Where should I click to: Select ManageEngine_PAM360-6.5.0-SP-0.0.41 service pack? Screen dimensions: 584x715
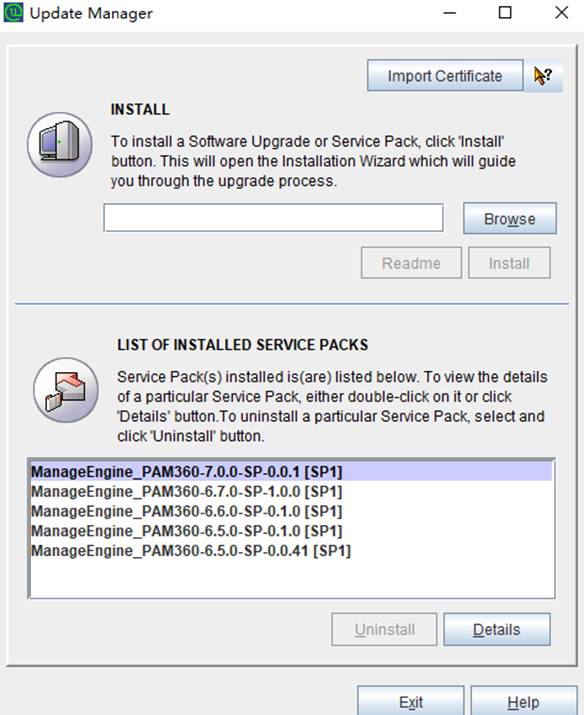[291, 551]
